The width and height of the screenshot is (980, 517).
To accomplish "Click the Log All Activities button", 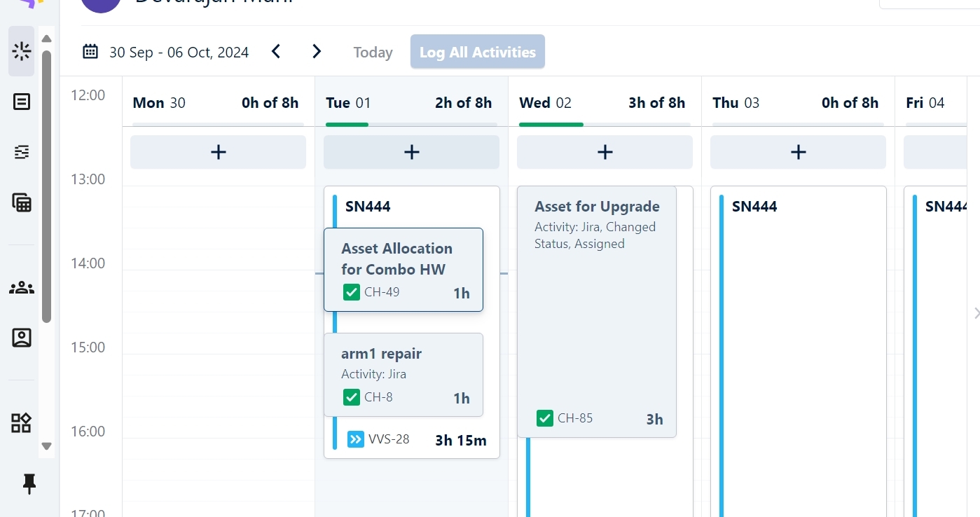I will click(478, 52).
